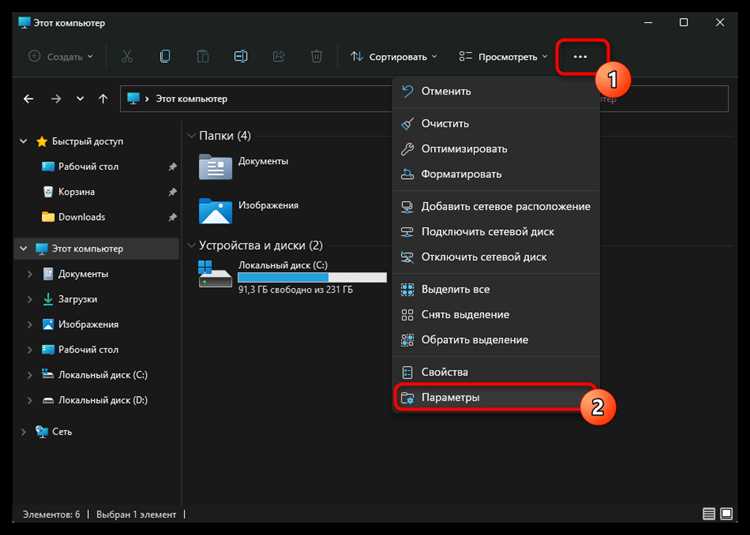Click the Rename icon in toolbar
750x535 pixels.
241,56
